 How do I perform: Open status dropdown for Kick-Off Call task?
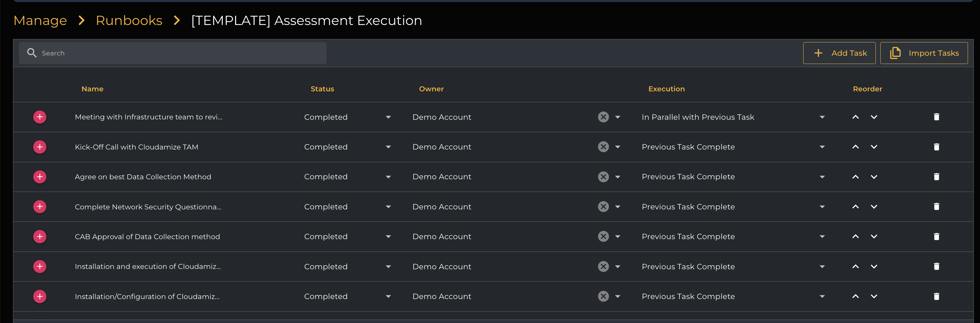pyautogui.click(x=388, y=147)
